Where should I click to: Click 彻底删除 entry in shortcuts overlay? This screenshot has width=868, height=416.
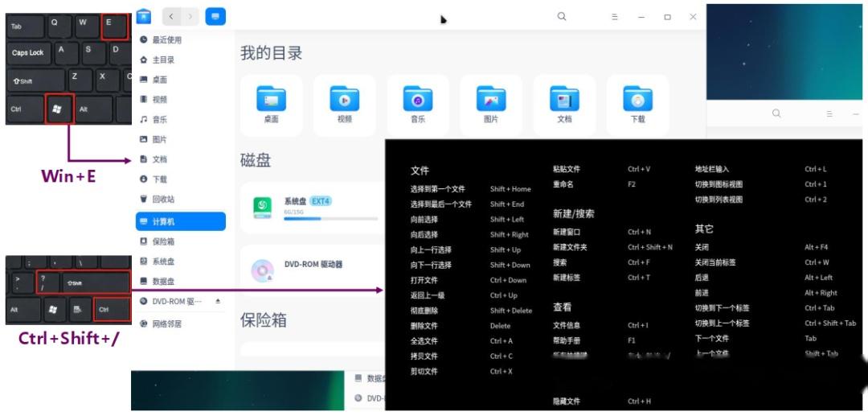424,311
